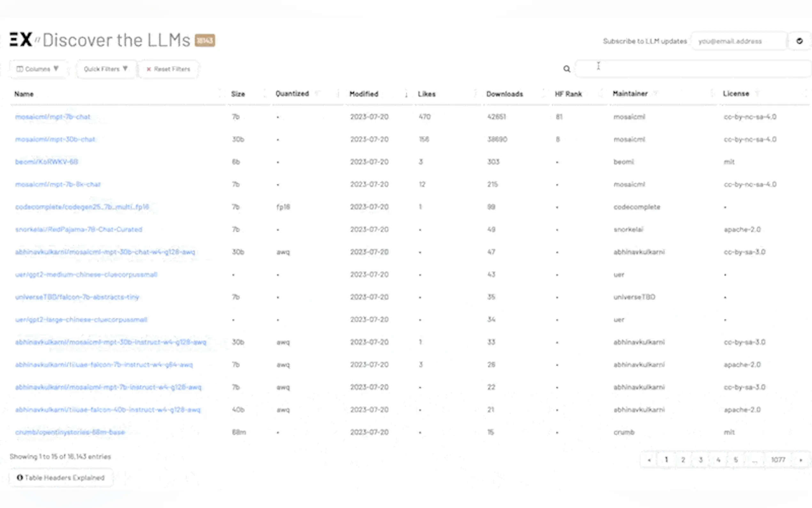Sort table by Downloads column header
Image resolution: width=812 pixels, height=508 pixels.
(x=504, y=94)
